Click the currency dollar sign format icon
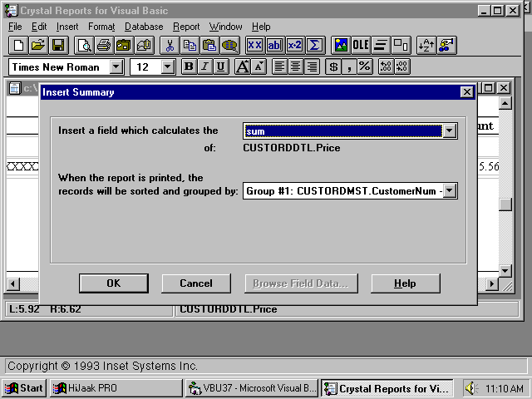This screenshot has height=399, width=532. (x=334, y=66)
